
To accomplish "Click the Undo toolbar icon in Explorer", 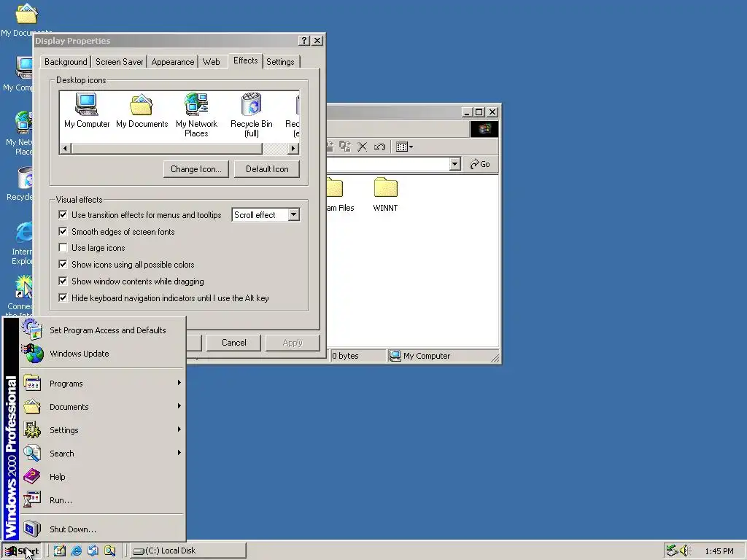I will [x=379, y=147].
